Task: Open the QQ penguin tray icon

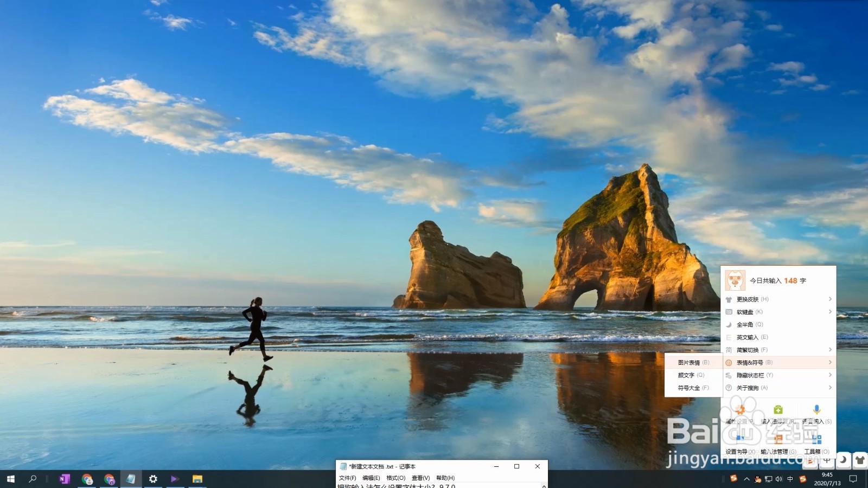Action: click(x=758, y=479)
